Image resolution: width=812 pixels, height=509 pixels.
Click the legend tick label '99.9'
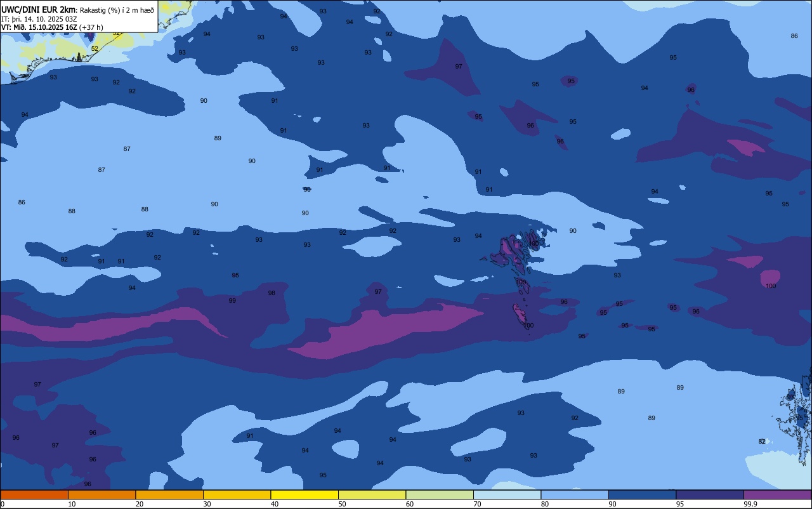[750, 504]
